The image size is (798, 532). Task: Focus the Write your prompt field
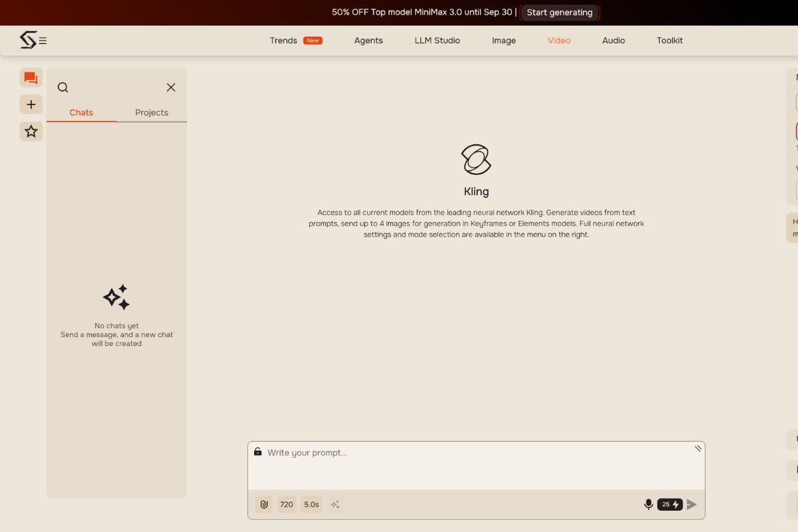click(x=476, y=465)
